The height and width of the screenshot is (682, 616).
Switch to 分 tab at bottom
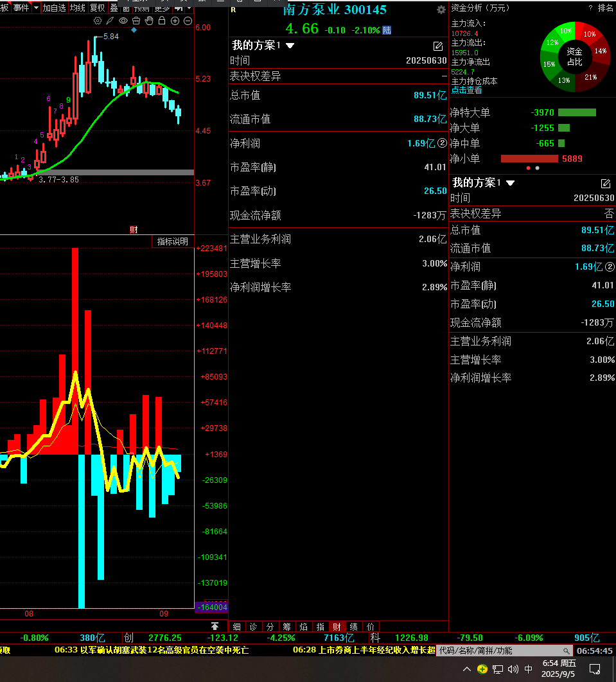tap(270, 627)
